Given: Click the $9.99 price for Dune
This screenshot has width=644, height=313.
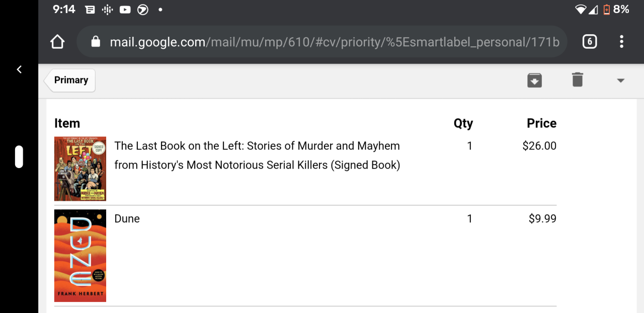Looking at the screenshot, I should point(542,219).
